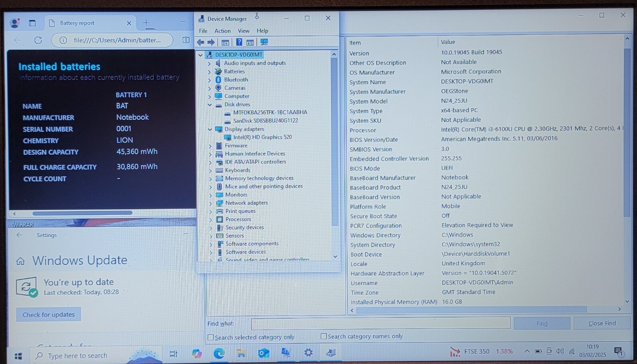Expand the Processors node

[211, 220]
